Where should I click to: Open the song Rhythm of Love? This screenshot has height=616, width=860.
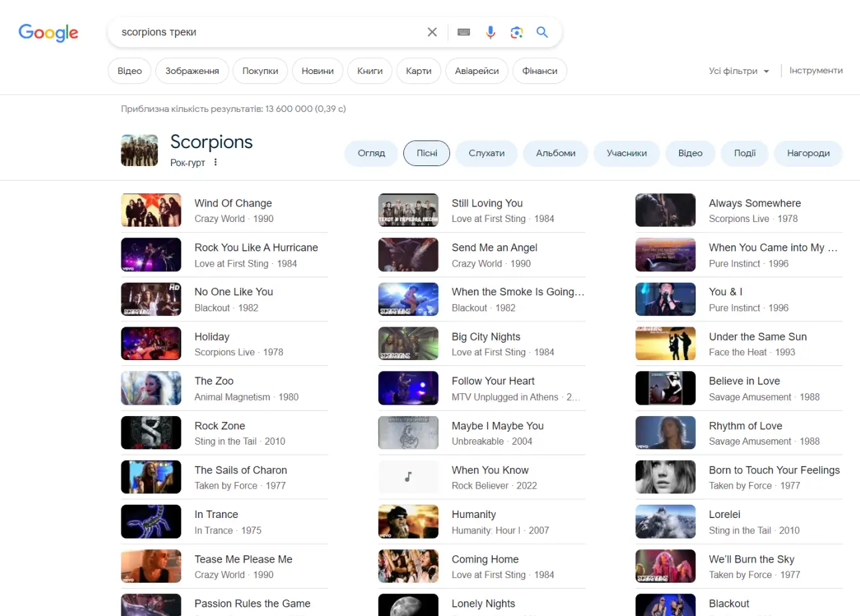pos(739,433)
